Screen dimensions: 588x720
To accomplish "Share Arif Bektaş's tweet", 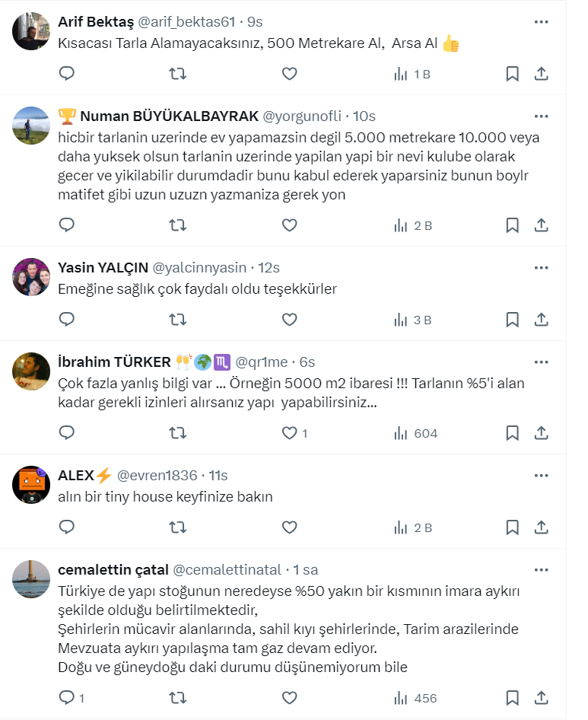I will tap(542, 74).
